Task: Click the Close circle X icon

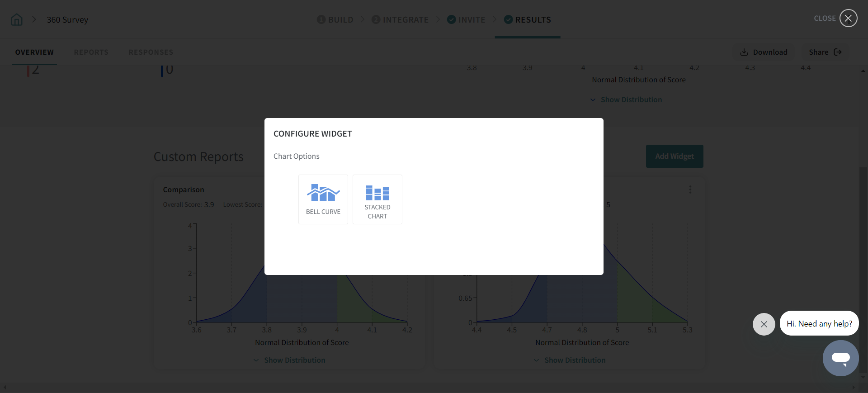Action: [848, 19]
